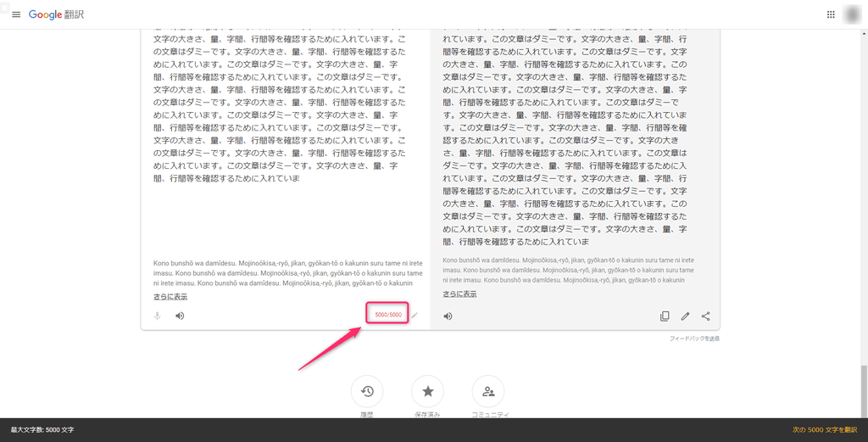
Task: Open the hamburger main menu
Action: click(x=15, y=15)
